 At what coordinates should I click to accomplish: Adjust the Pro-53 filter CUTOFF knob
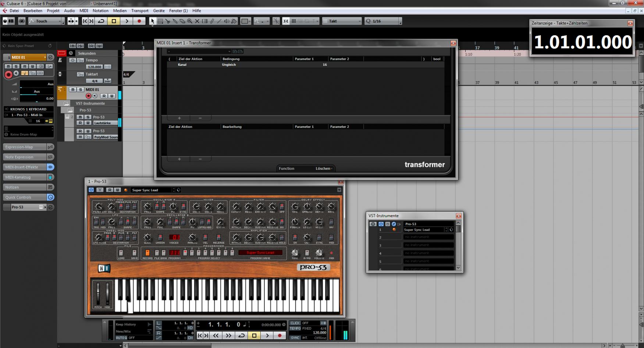point(236,207)
